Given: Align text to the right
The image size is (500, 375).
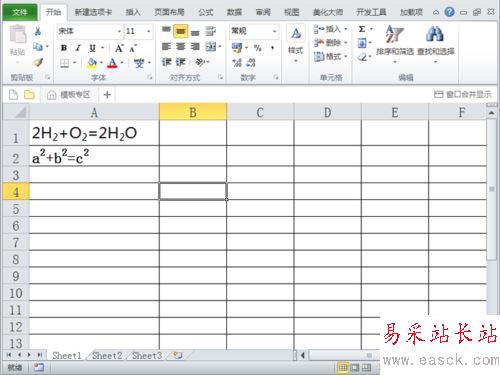Looking at the screenshot, I should [195, 47].
